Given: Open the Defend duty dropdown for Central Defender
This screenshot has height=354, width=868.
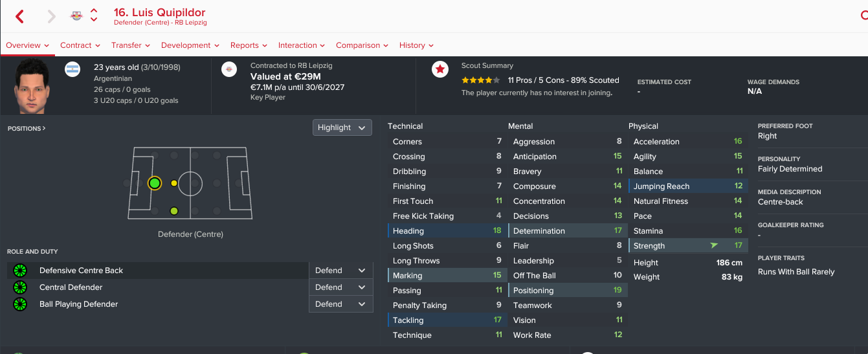Looking at the screenshot, I should tap(341, 287).
